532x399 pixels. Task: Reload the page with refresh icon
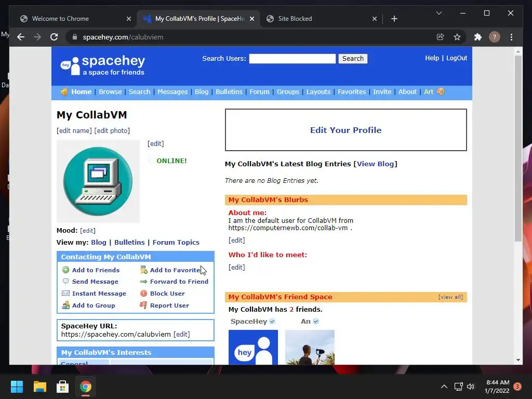tap(54, 37)
